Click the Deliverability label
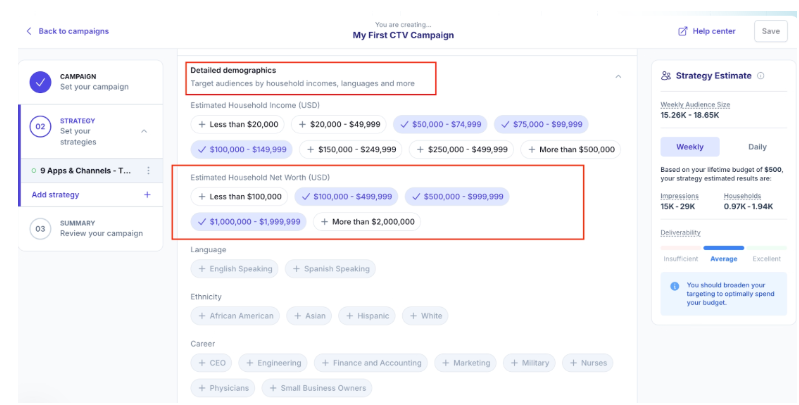 click(x=680, y=233)
